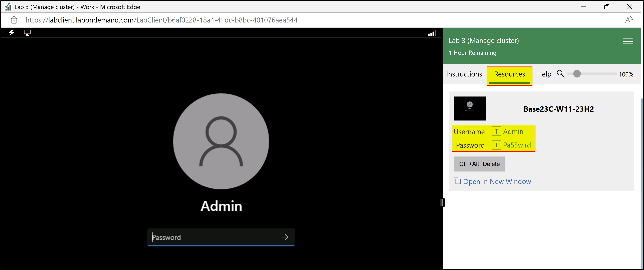
Task: Click the copy-window icon before Open in New Window
Action: point(457,180)
